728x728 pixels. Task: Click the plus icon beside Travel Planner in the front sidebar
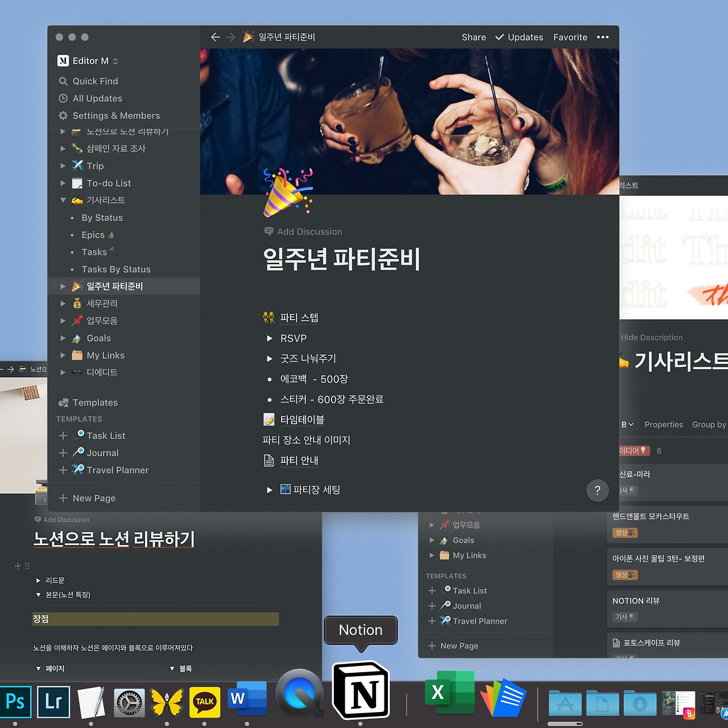[x=63, y=470]
